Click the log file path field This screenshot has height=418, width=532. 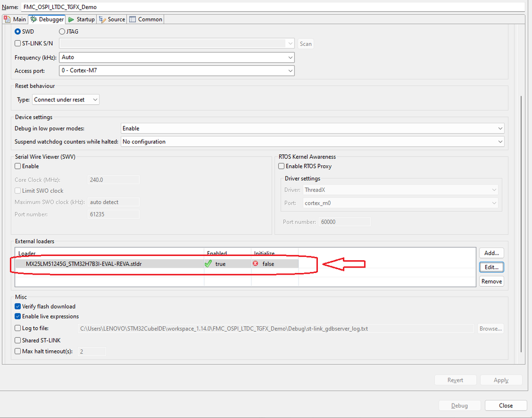point(275,329)
